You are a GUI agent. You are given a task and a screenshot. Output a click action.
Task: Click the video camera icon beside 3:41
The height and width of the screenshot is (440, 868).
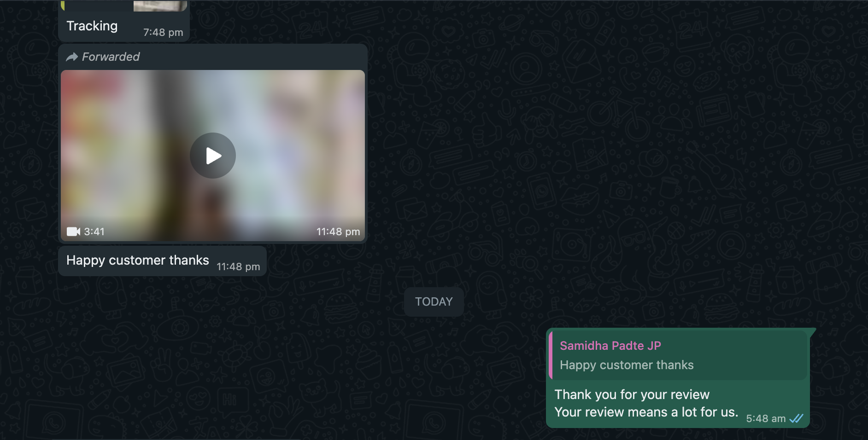coord(73,232)
